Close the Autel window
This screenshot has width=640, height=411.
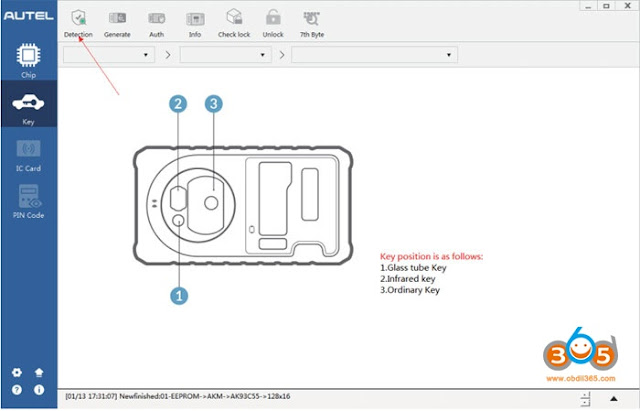pyautogui.click(x=628, y=6)
